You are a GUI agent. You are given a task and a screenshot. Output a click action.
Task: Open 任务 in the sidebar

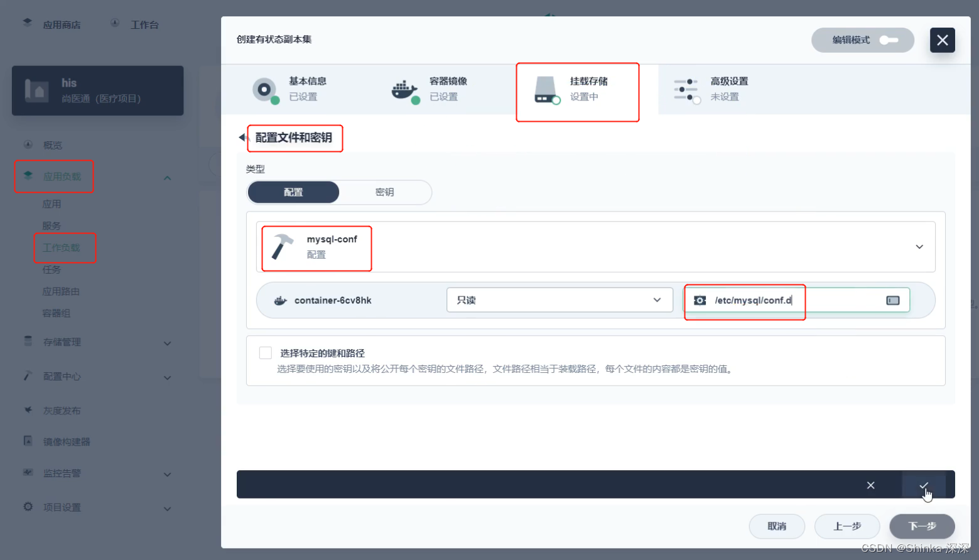[51, 269]
